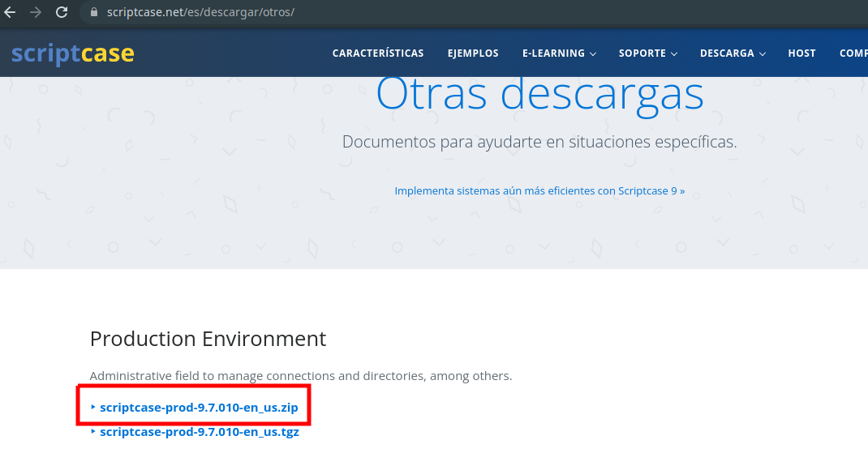868x453 pixels.
Task: Click the browser forward arrow
Action: click(x=36, y=12)
